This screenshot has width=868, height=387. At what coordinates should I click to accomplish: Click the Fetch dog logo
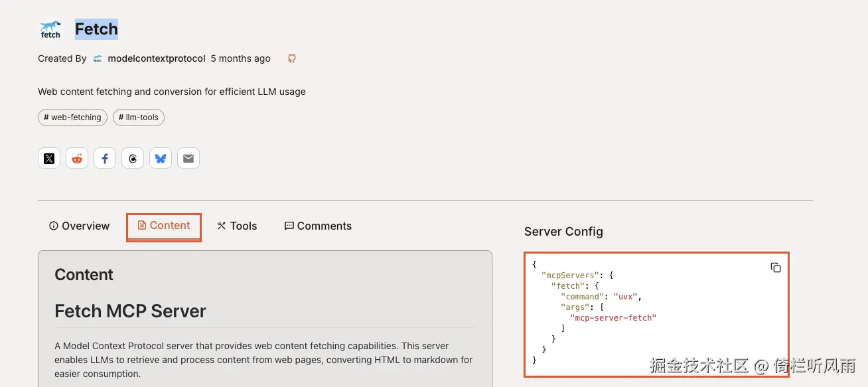tap(50, 29)
